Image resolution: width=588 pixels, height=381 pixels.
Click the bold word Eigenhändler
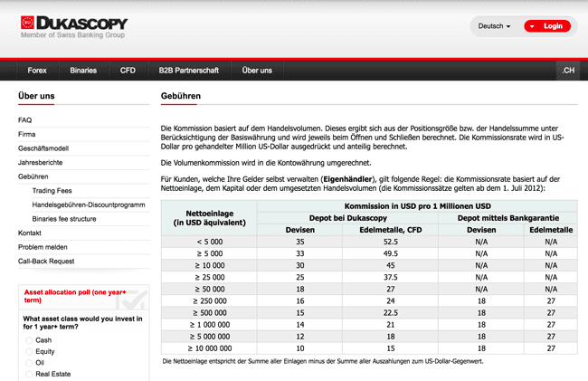[x=348, y=179]
